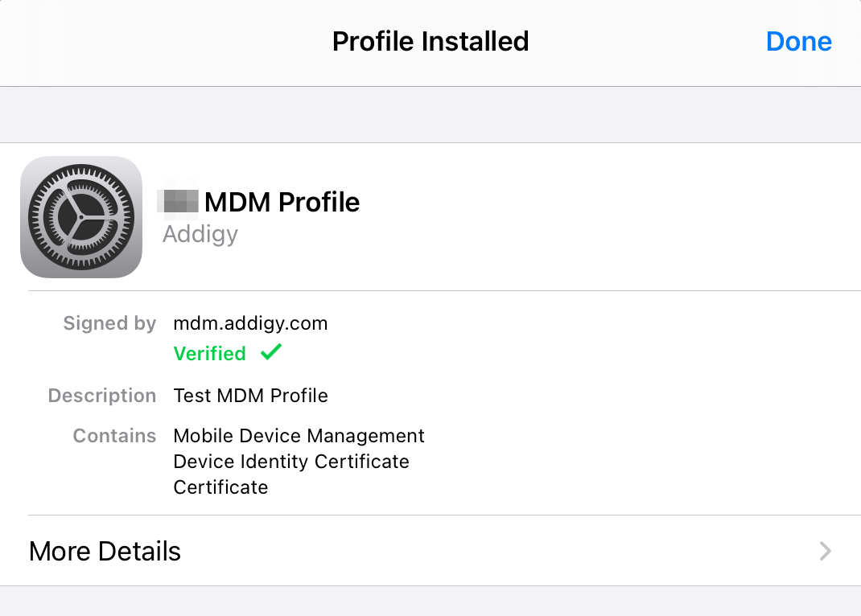Screen dimensions: 861x616
Task: Click the Addigy organization name
Action: pos(200,234)
